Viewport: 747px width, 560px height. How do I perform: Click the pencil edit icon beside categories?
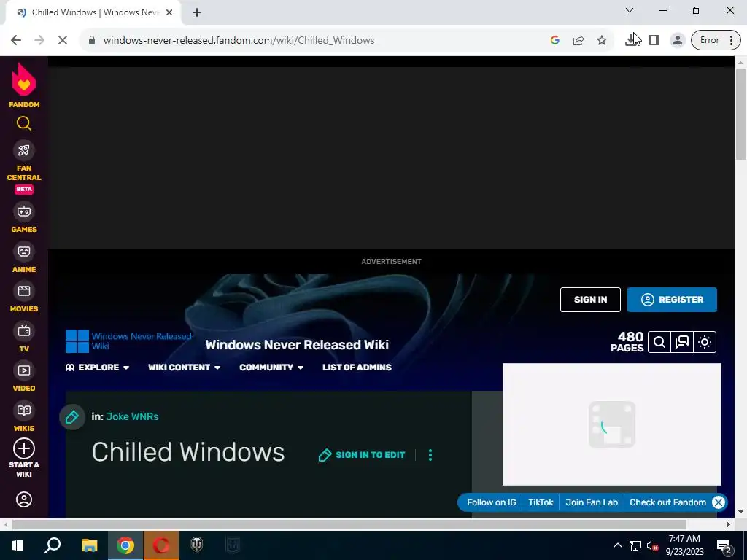pos(72,417)
